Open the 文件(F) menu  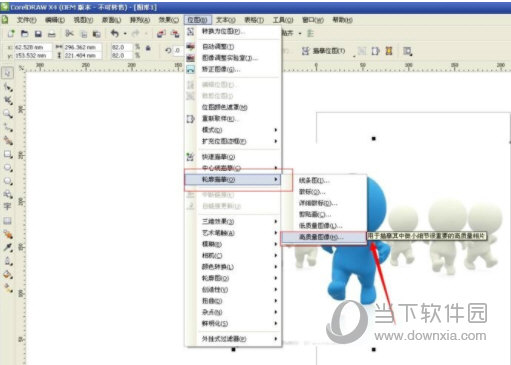[x=27, y=20]
